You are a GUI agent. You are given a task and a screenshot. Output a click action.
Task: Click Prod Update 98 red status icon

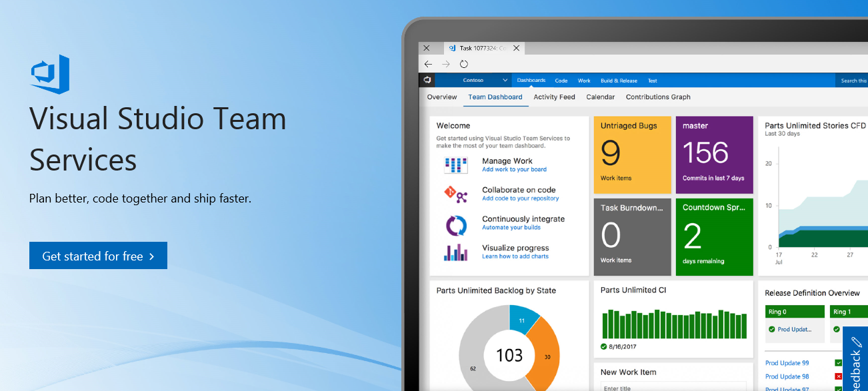pyautogui.click(x=839, y=376)
